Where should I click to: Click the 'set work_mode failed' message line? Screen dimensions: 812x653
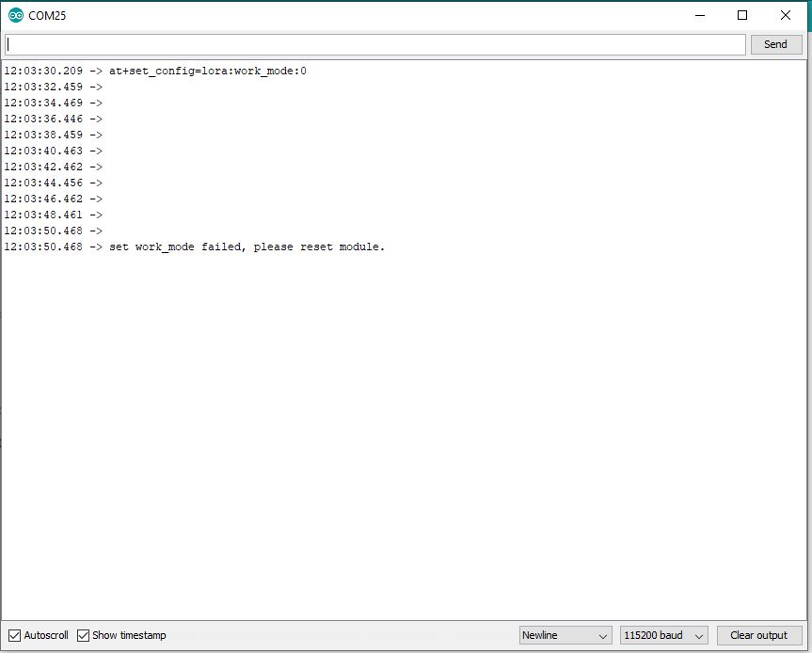(247, 247)
